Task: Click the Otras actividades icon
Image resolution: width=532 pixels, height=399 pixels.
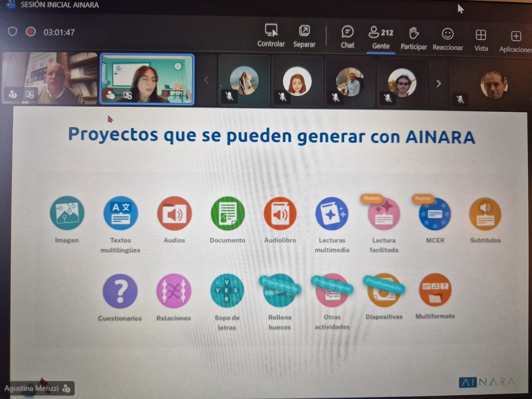Action: [332, 290]
